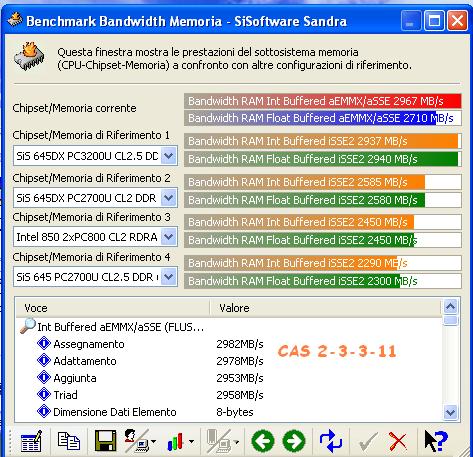Click the Voce column header

click(113, 308)
